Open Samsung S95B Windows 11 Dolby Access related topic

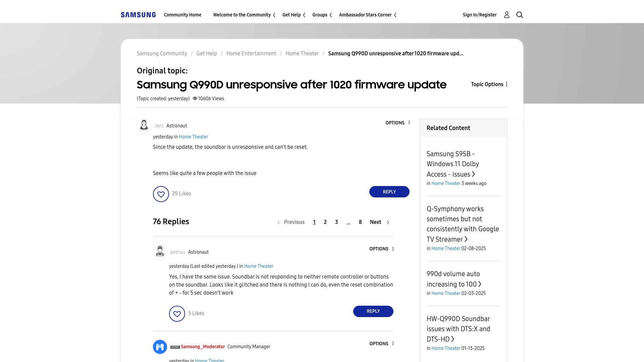pyautogui.click(x=453, y=164)
